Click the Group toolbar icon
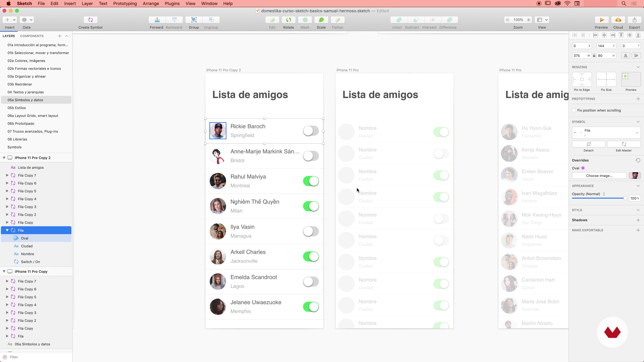Viewport: 644px width, 362px height. point(194,20)
